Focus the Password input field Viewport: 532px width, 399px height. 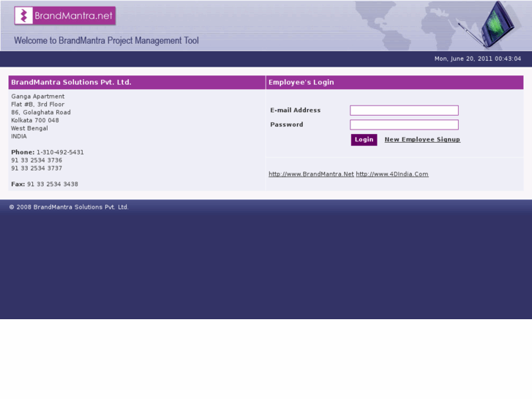(404, 124)
